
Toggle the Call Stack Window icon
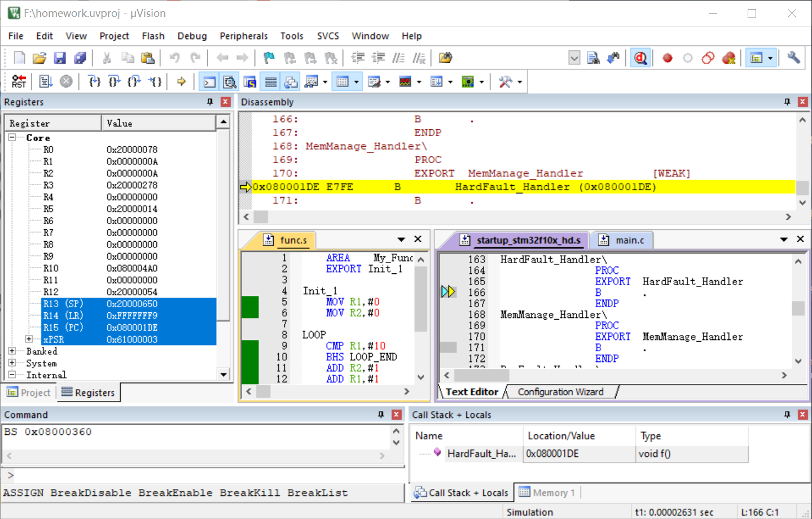pos(291,82)
